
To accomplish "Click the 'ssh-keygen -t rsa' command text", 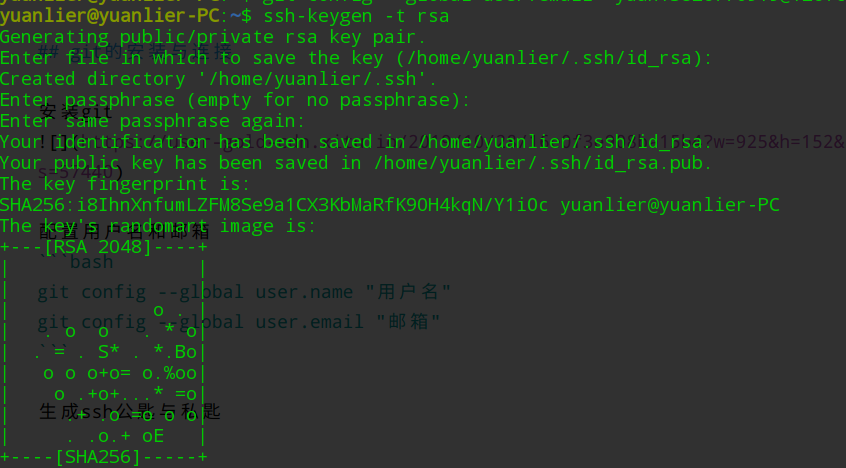I will (356, 16).
